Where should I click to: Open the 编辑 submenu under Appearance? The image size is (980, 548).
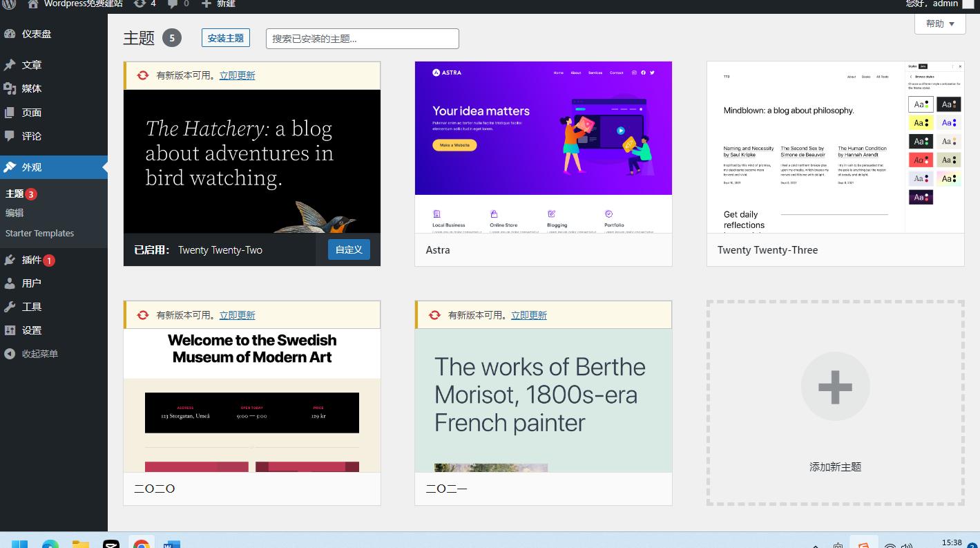[15, 213]
